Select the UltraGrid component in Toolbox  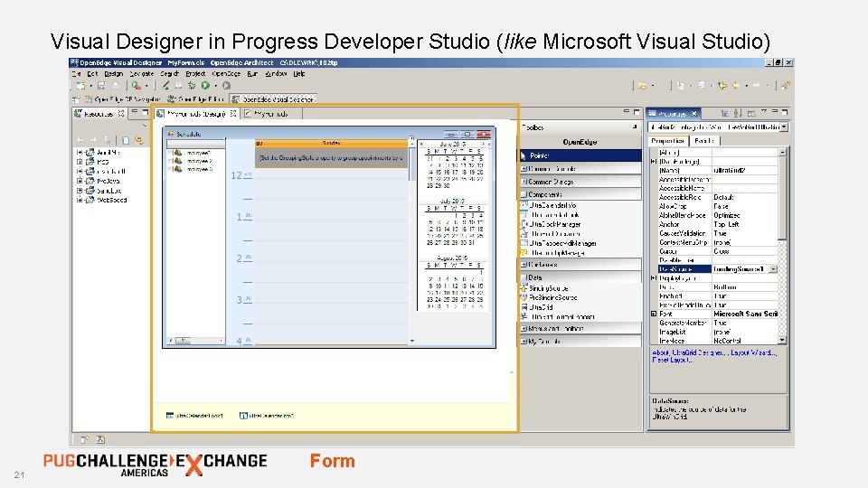(536, 306)
